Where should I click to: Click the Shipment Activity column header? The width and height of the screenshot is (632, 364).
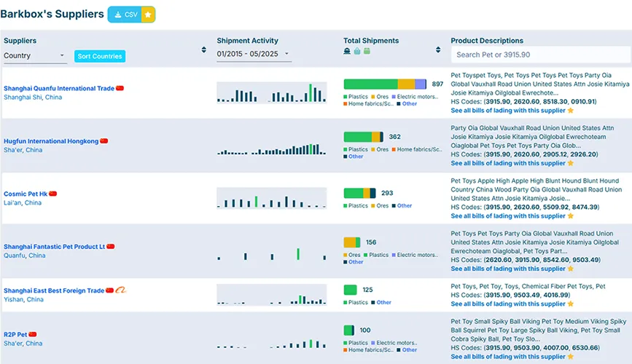click(x=248, y=41)
